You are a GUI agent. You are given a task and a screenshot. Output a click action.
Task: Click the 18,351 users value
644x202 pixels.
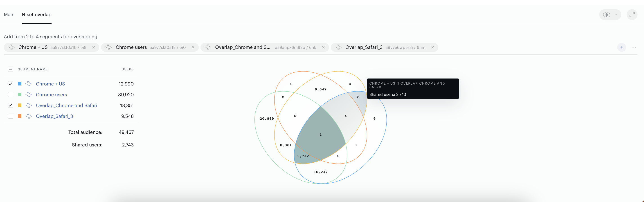point(127,105)
